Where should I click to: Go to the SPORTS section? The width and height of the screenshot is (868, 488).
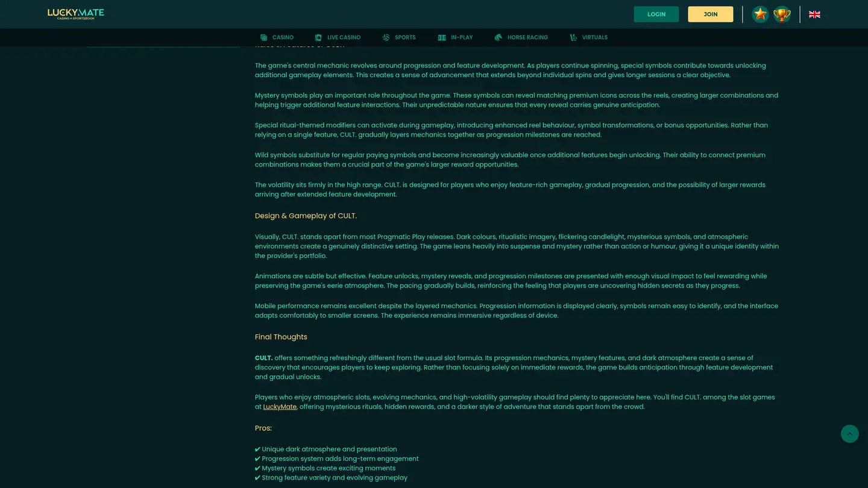[x=399, y=37]
